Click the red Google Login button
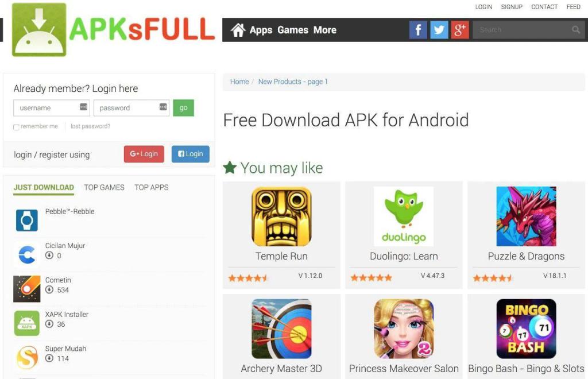Viewport: 588px width, 379px height. 144,154
